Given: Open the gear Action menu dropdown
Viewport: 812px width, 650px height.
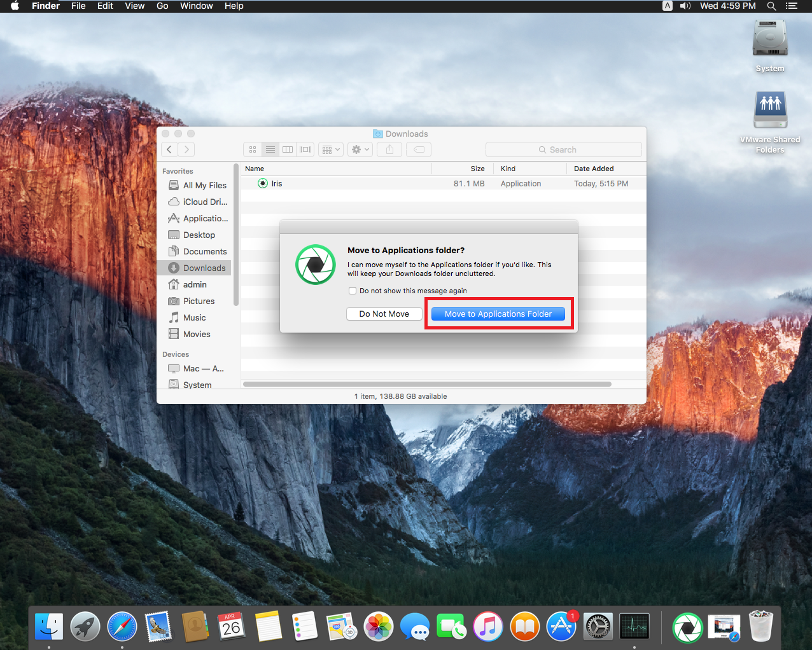Looking at the screenshot, I should (360, 149).
